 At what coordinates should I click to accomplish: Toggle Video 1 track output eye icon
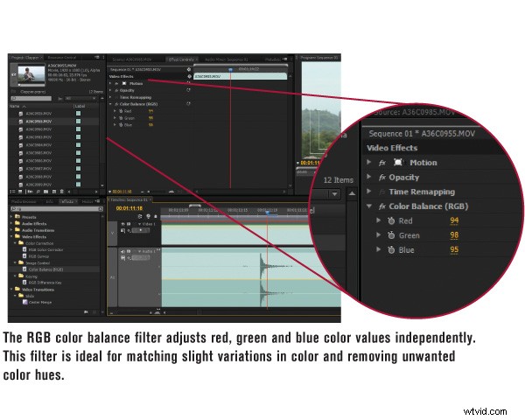(122, 224)
